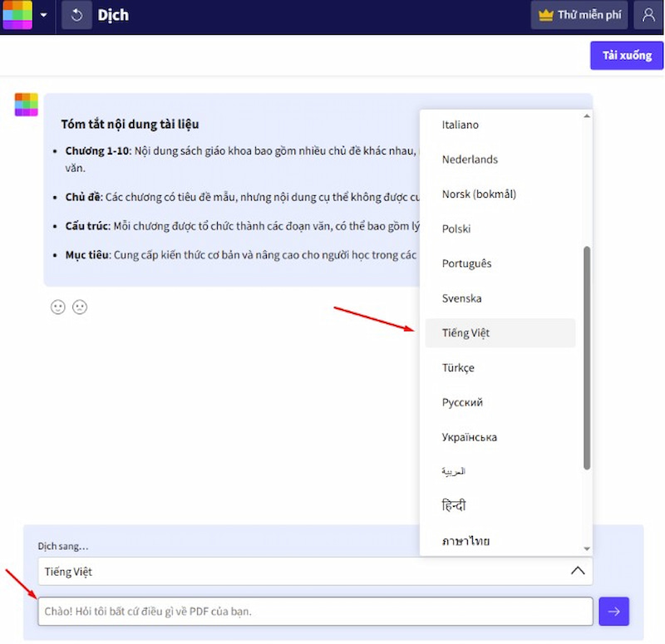The height and width of the screenshot is (644, 665).
Task: Send message with purple arrow button
Action: [613, 612]
